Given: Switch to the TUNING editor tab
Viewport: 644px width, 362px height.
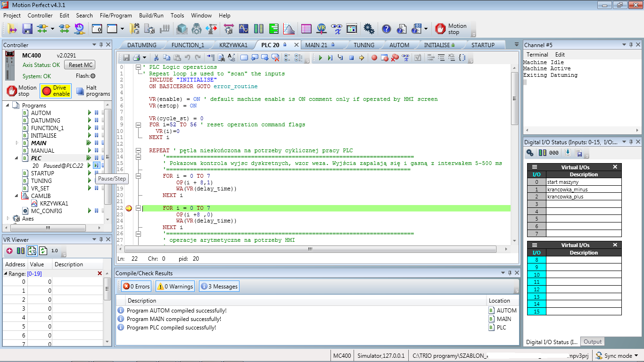Looking at the screenshot, I should click(364, 45).
